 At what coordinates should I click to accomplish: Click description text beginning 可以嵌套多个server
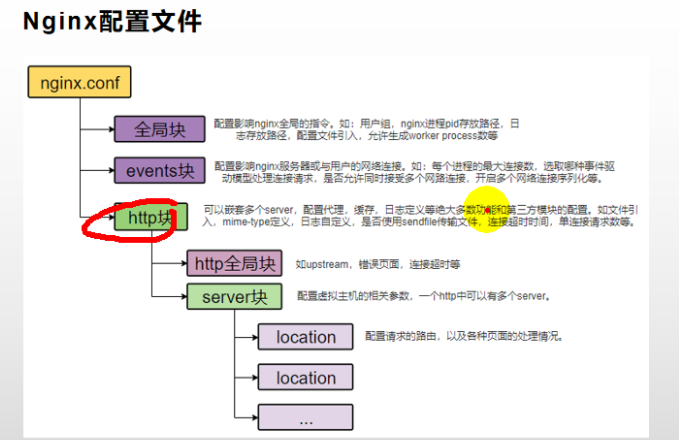420,216
